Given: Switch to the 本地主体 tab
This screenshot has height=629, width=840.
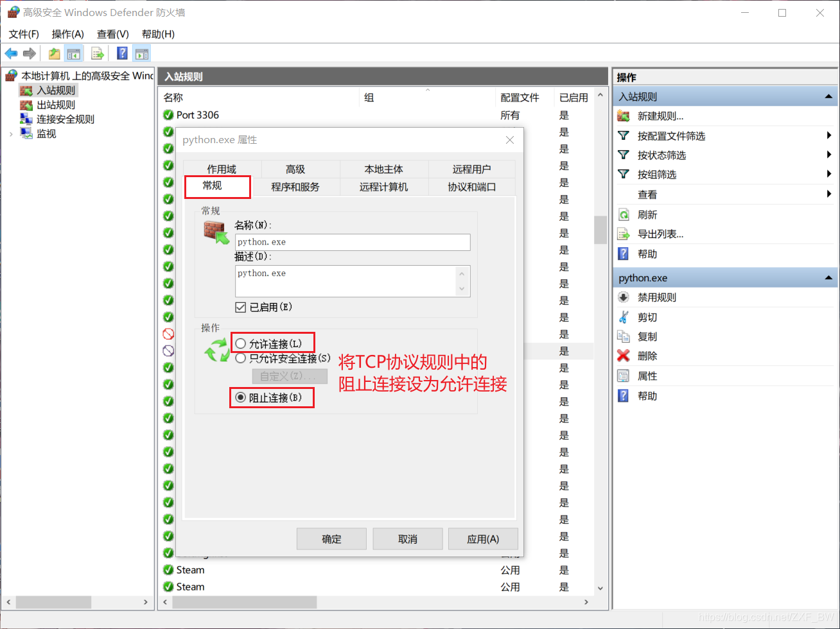Looking at the screenshot, I should click(383, 169).
